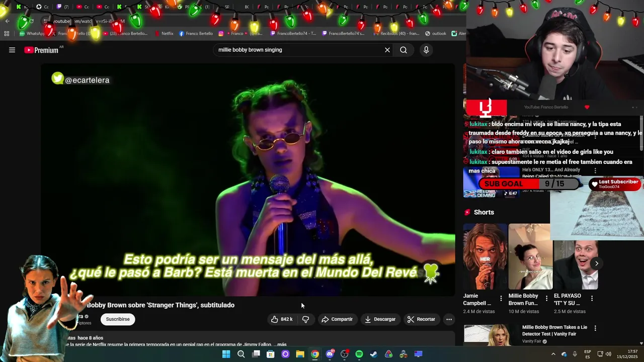
Task: Open the outlook bookmark
Action: [436, 34]
